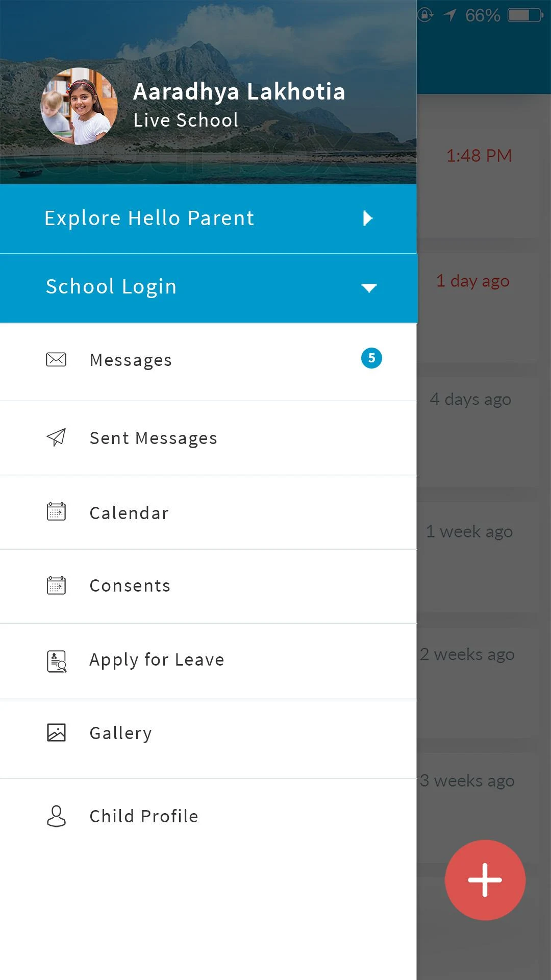Click the Consents calendar icon
Viewport: 551px width, 980px height.
[x=56, y=585]
